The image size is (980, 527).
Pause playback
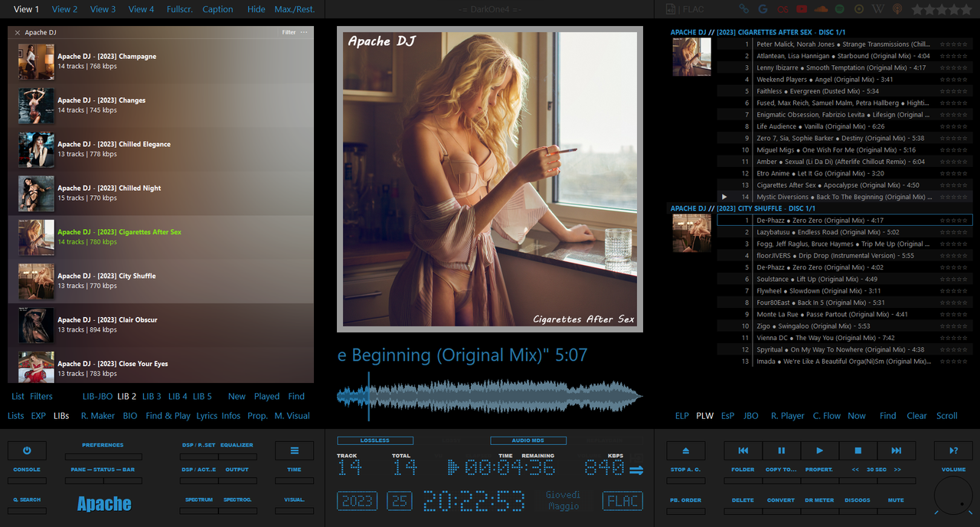[x=781, y=450]
